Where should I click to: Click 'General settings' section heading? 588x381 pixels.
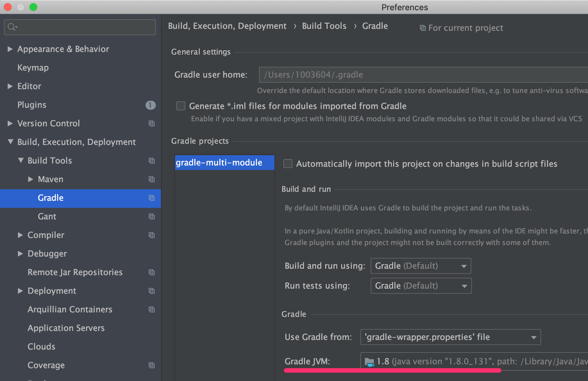(201, 52)
